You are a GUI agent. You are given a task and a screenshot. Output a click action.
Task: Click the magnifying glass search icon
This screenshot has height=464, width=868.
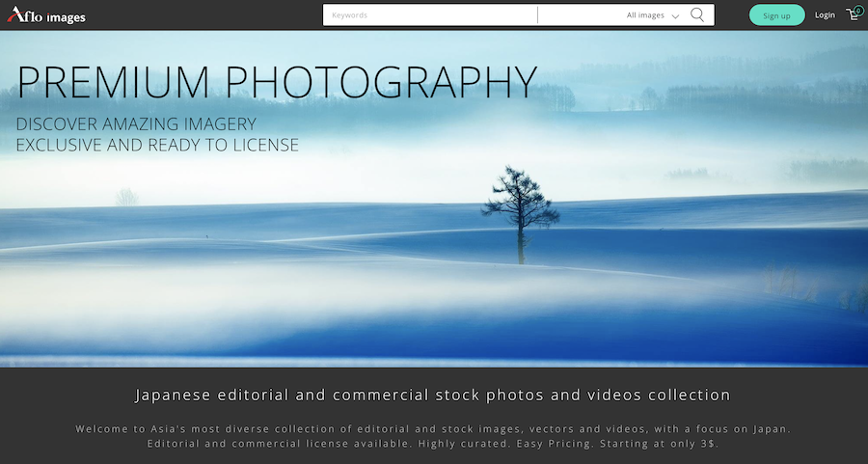click(x=697, y=14)
